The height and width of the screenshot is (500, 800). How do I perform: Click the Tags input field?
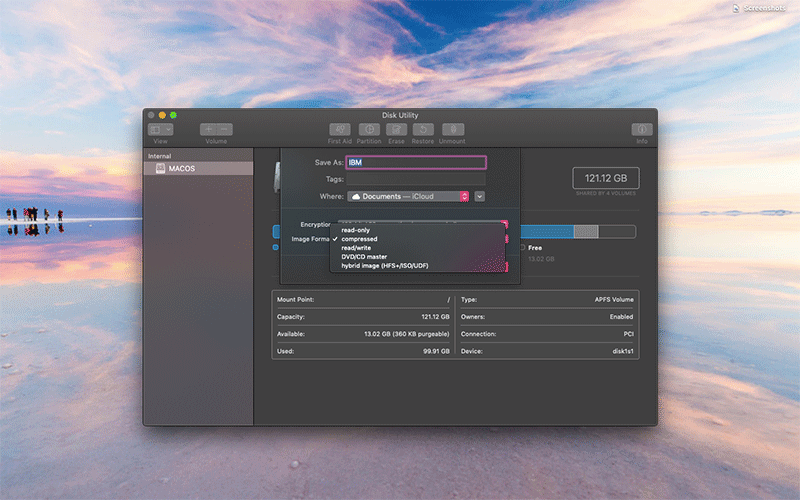coord(415,179)
